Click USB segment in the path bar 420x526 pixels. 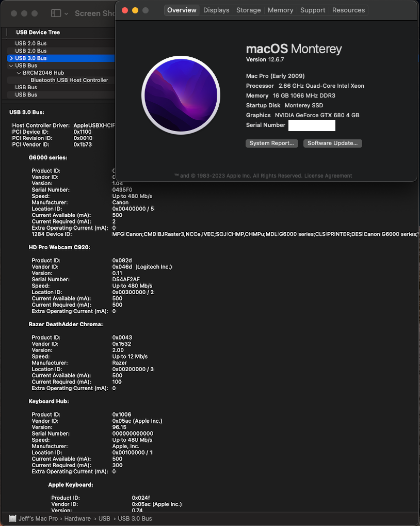coord(104,519)
